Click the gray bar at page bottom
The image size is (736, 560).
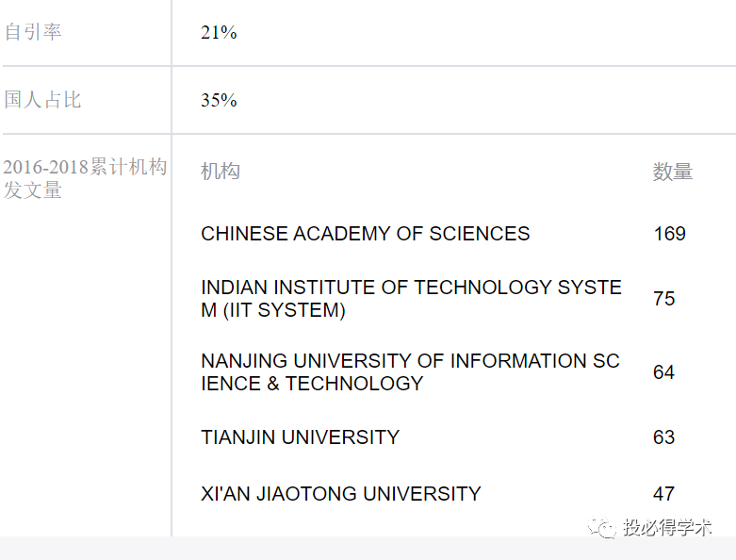(368, 549)
